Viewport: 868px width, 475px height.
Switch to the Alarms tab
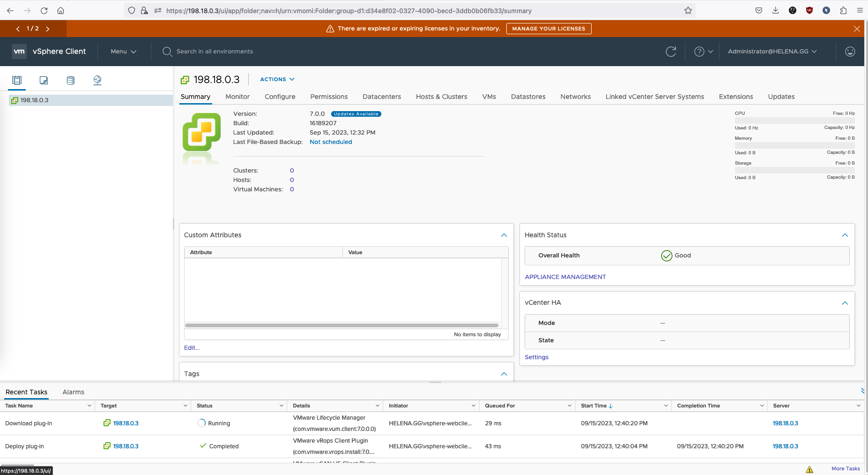(x=73, y=392)
